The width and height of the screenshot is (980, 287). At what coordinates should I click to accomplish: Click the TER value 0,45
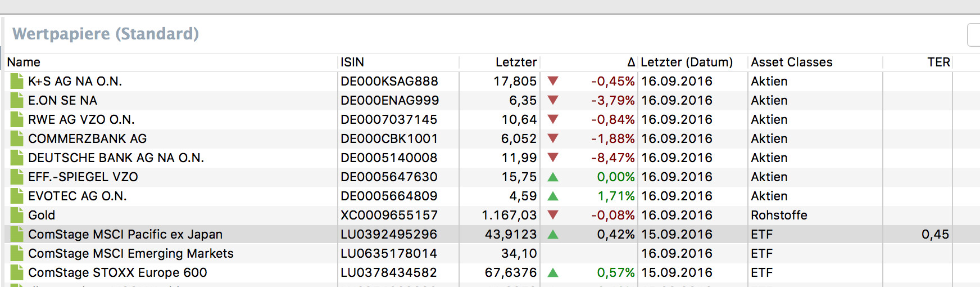[x=935, y=234]
